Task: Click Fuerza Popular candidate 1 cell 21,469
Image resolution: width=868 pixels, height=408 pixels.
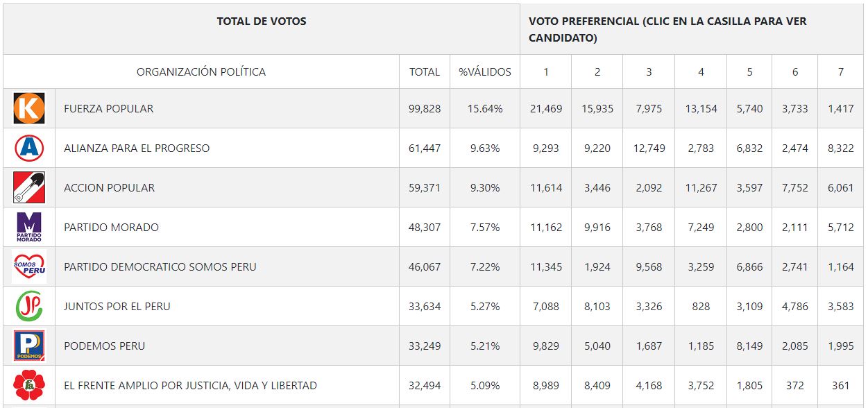Action: coord(545,108)
